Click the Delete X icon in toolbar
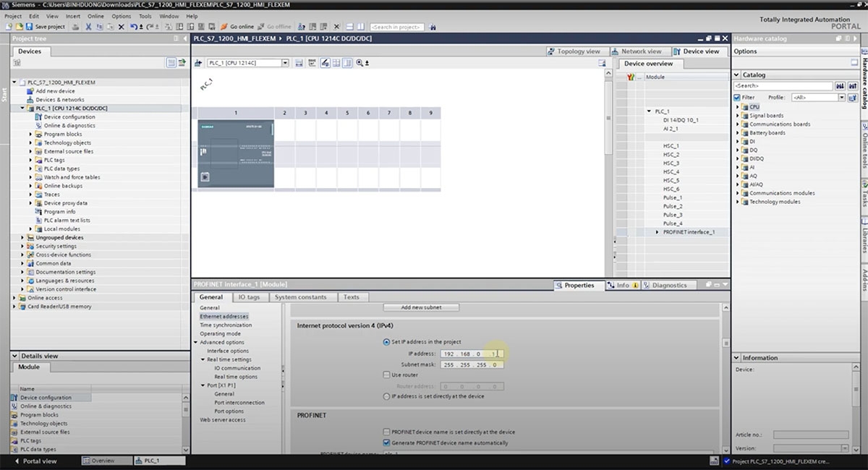The height and width of the screenshot is (470, 868). click(121, 27)
